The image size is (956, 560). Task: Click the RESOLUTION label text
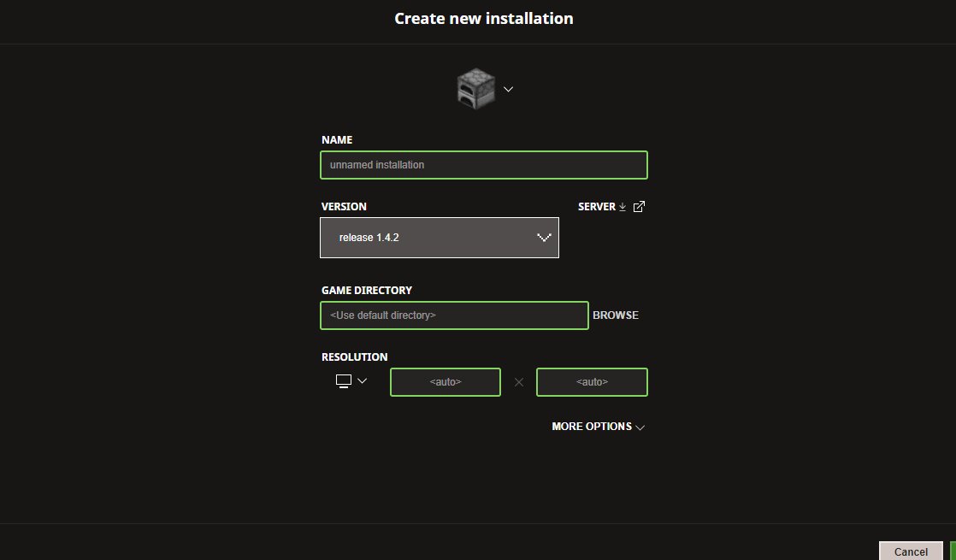click(355, 357)
